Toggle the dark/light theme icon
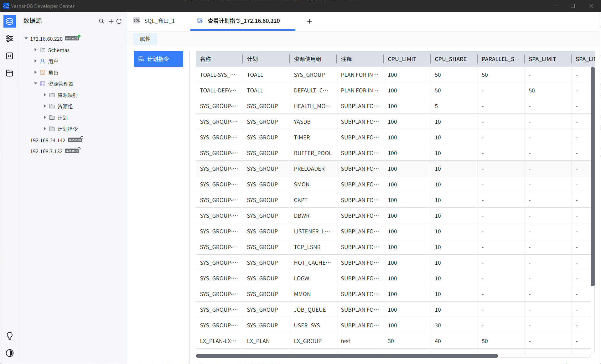Viewport: 601px width, 364px height. pos(10,353)
